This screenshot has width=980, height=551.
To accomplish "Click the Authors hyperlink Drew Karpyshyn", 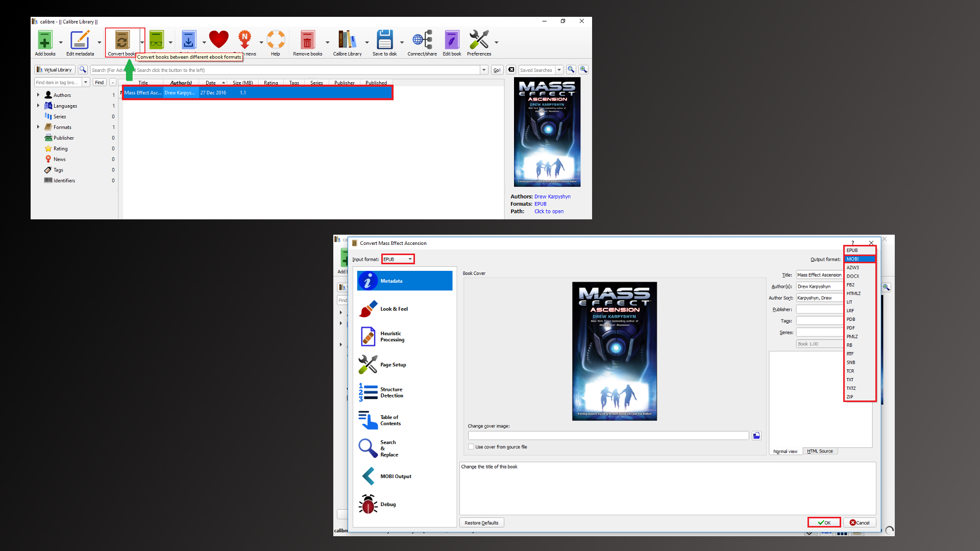I will coord(551,196).
